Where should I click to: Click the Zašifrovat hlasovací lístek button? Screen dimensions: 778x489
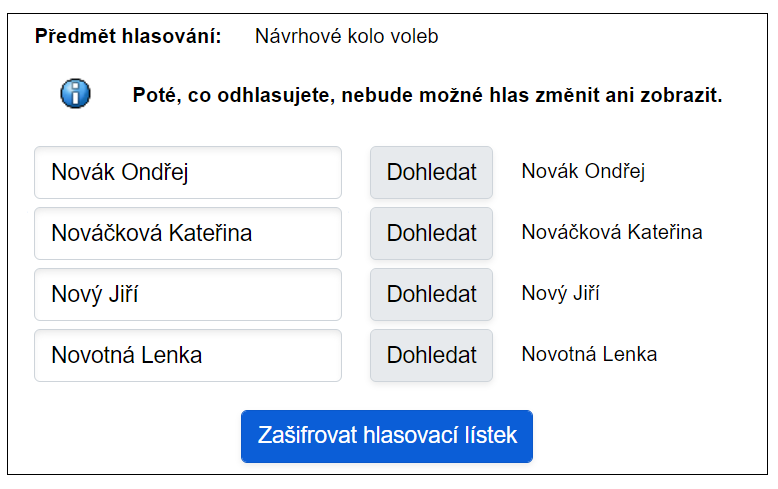(387, 436)
